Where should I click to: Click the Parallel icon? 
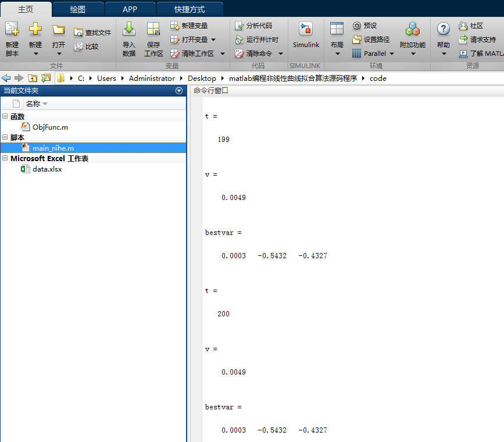tap(356, 54)
